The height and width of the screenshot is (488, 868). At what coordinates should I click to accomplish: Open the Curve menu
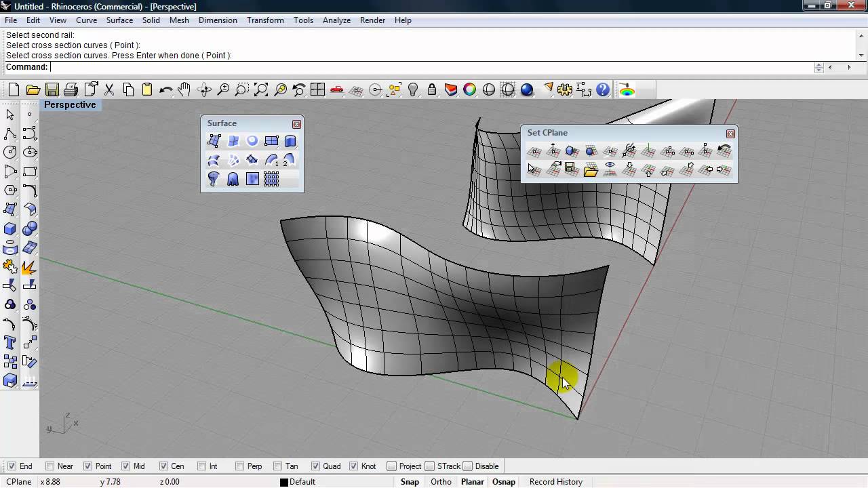pyautogui.click(x=86, y=20)
